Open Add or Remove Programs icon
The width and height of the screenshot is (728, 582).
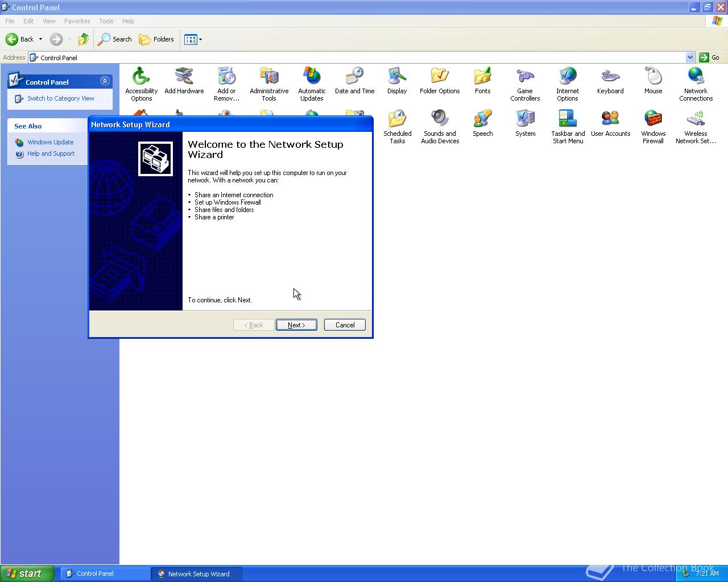(226, 84)
